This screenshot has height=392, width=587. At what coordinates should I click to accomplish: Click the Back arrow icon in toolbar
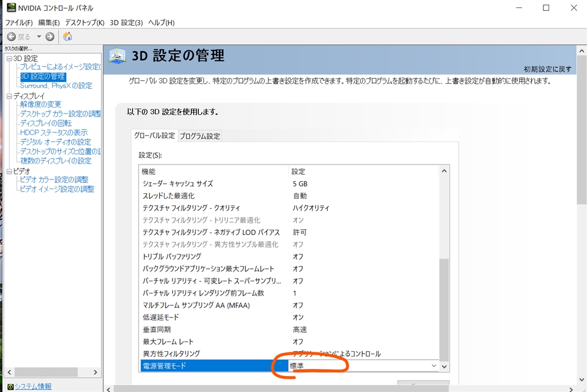(x=11, y=37)
